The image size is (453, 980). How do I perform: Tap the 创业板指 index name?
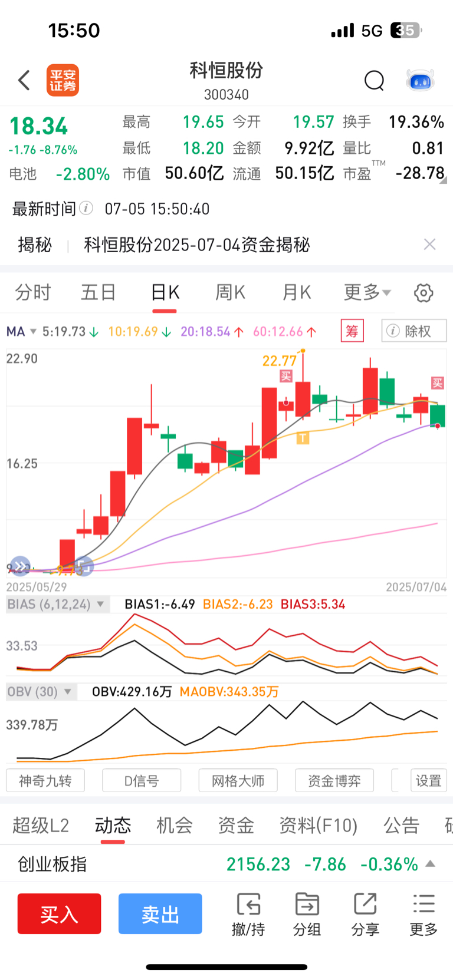point(52,864)
